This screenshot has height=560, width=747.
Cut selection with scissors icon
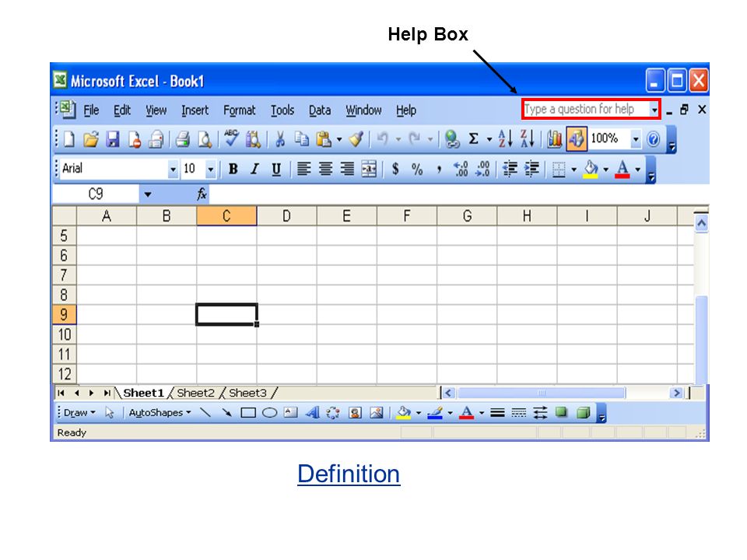280,139
